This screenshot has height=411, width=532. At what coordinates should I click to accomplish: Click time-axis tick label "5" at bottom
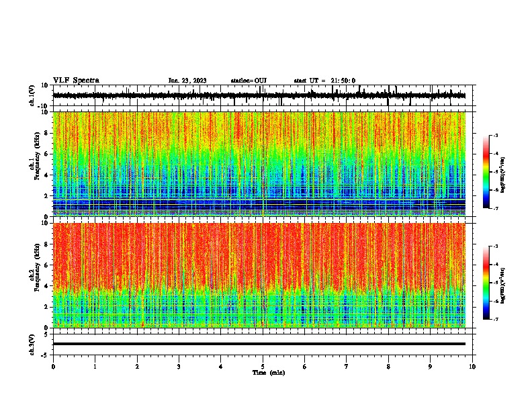[x=263, y=367]
